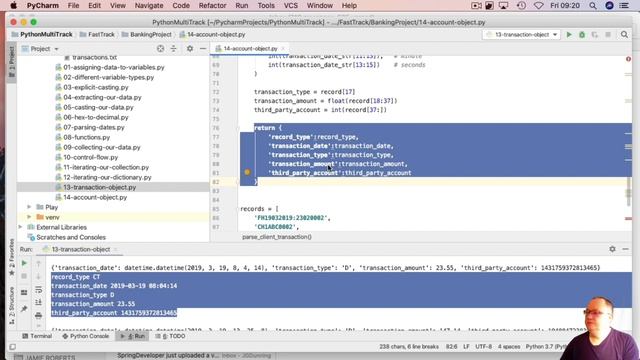Collapse all in the Project panel

click(173, 49)
